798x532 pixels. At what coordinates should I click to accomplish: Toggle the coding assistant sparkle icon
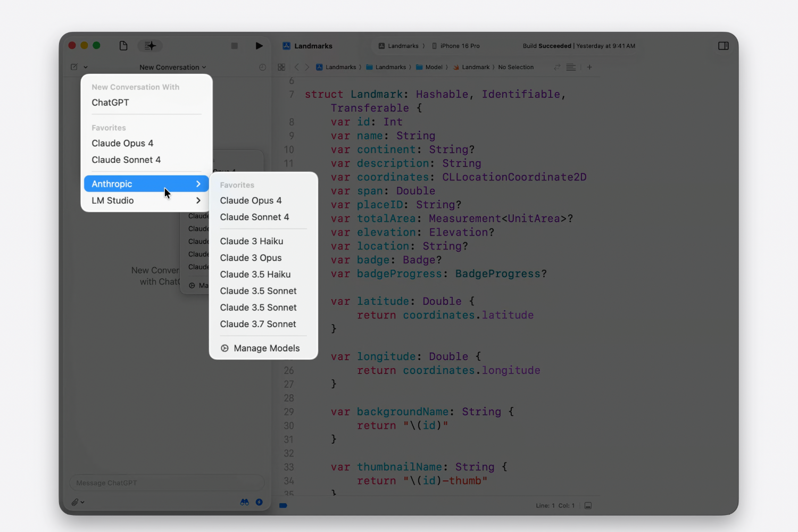click(150, 46)
